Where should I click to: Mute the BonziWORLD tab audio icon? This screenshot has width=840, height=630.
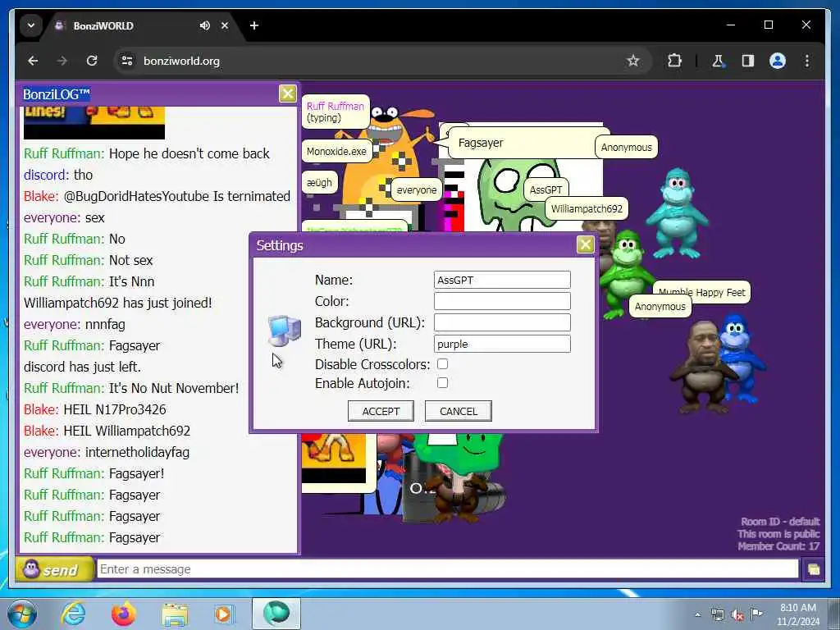(204, 25)
